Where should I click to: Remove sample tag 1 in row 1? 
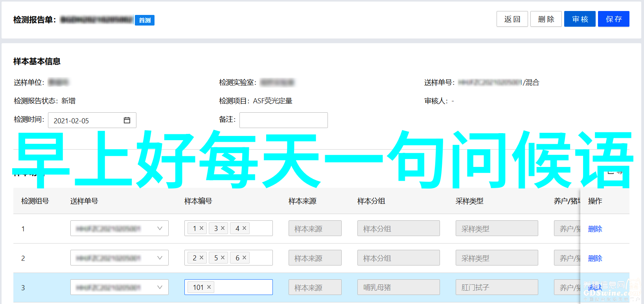(x=201, y=228)
